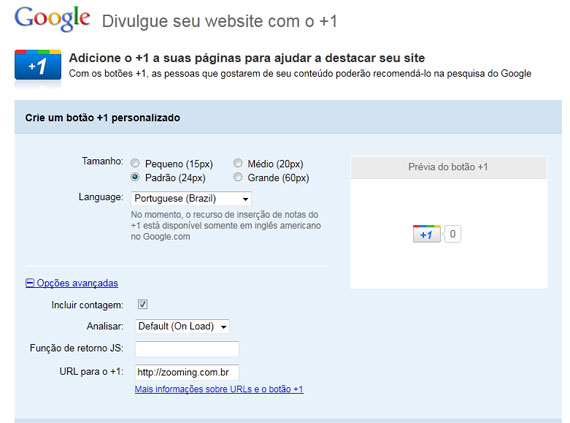This screenshot has width=570, height=423.
Task: Click the Tamanho label
Action: tap(103, 161)
